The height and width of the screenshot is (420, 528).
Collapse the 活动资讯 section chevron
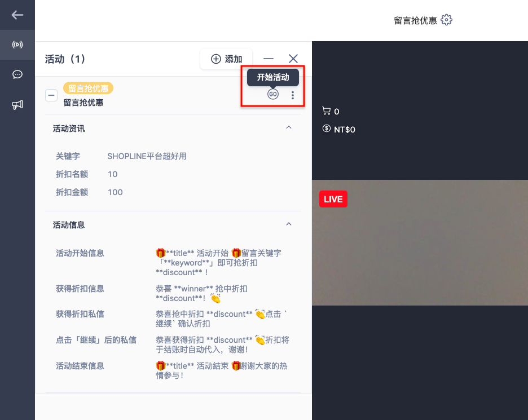point(289,127)
